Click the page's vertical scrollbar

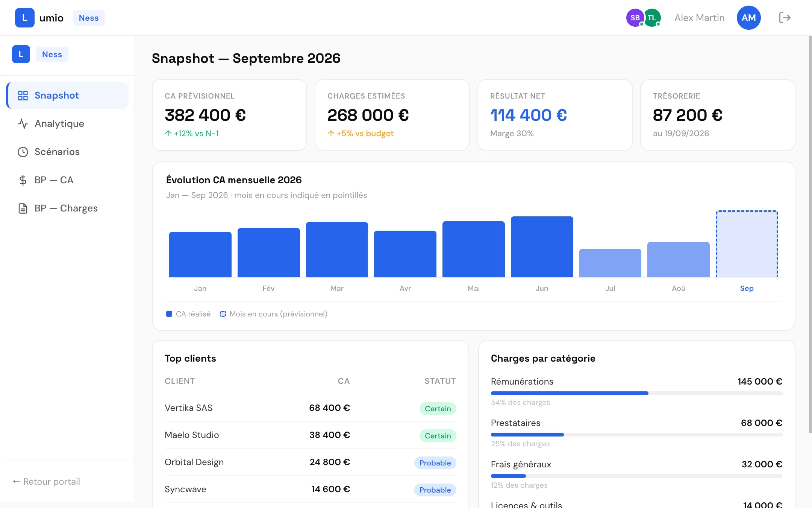click(810, 234)
